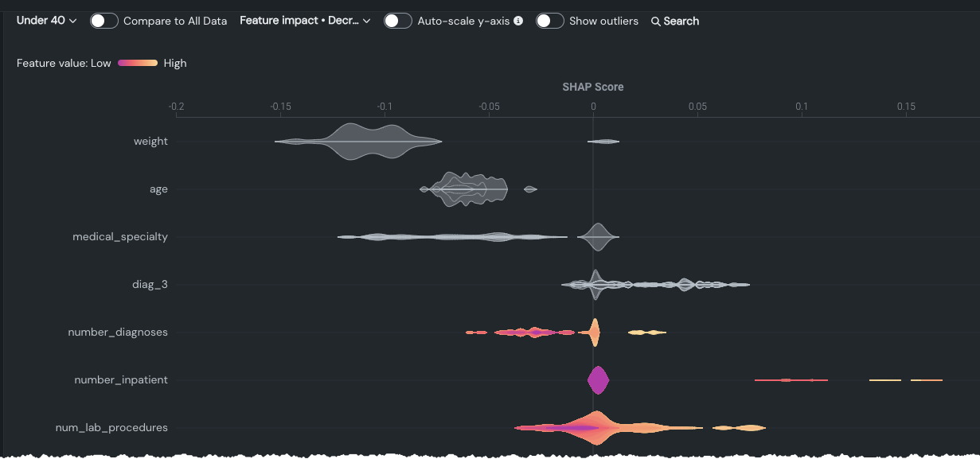Open the Under 40 segment dropdown

tap(46, 21)
